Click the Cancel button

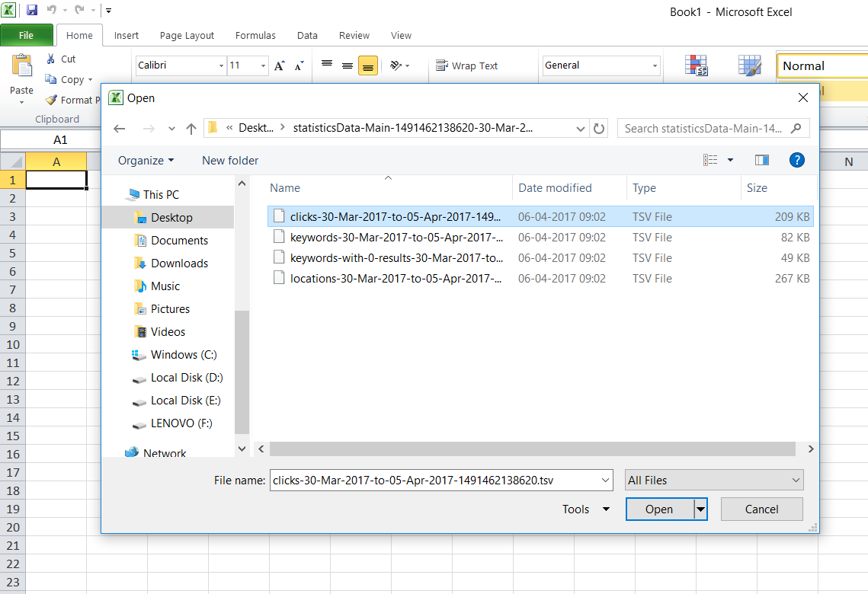[x=762, y=509]
